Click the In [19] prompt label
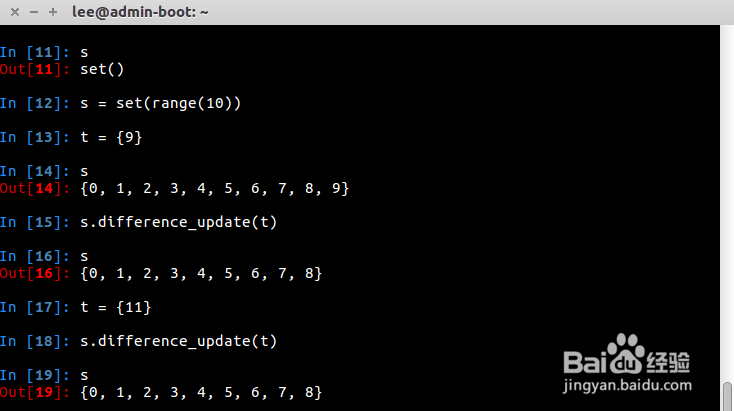The height and width of the screenshot is (411, 734). coord(35,375)
